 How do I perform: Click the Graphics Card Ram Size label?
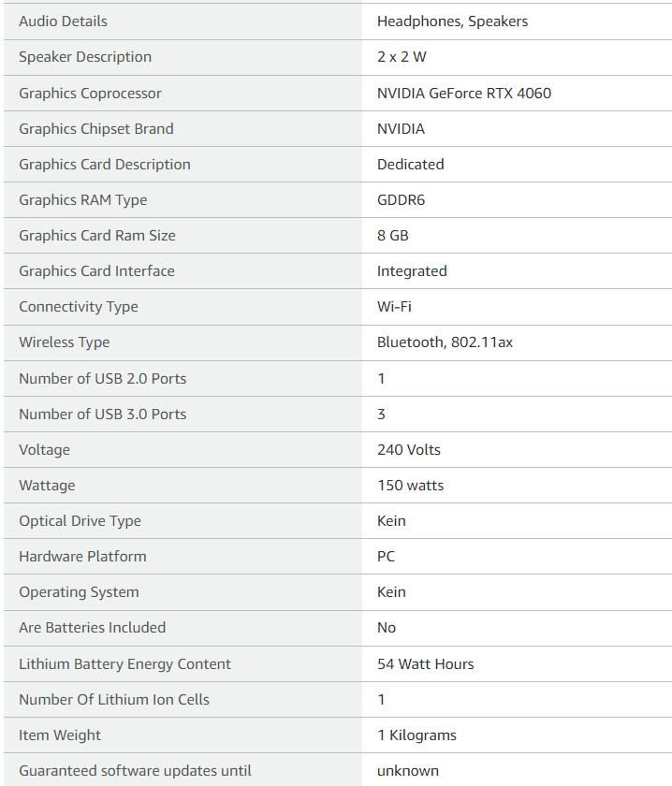coord(97,236)
